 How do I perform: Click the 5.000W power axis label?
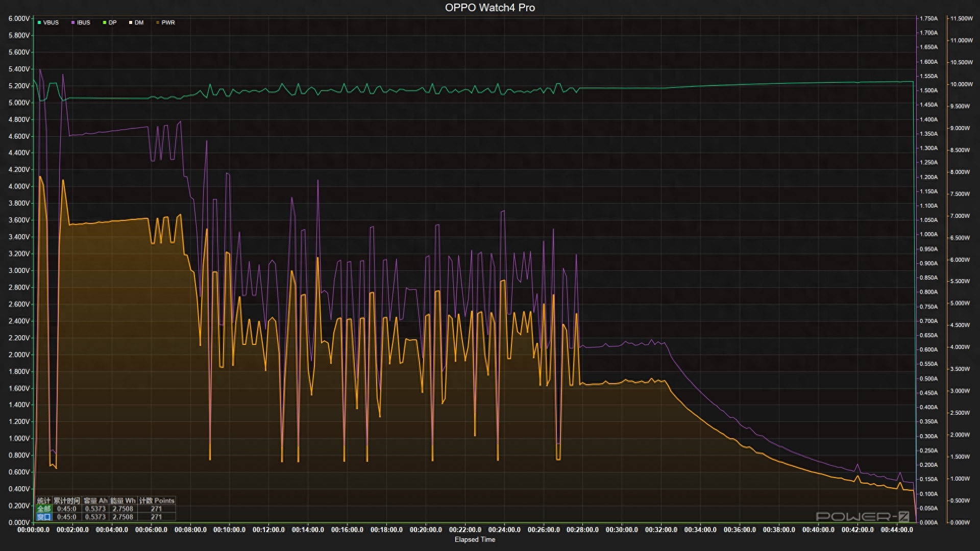point(960,303)
